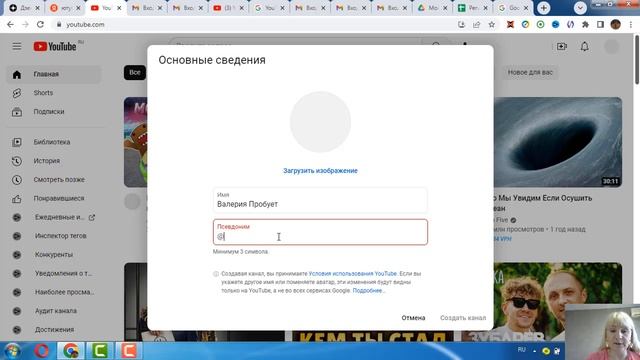Image resolution: width=640 pixels, height=360 pixels.
Task: Open Конкуренты sidebar item
Action: coord(53,255)
